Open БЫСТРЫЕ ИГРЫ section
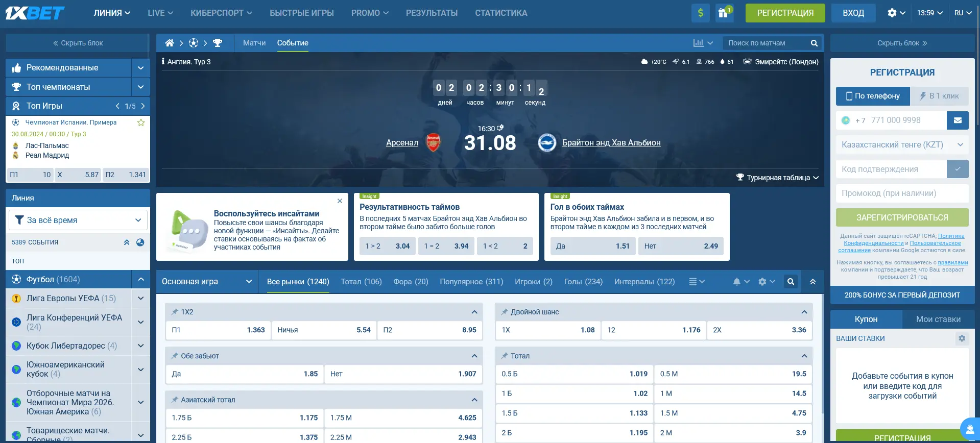 coord(302,13)
